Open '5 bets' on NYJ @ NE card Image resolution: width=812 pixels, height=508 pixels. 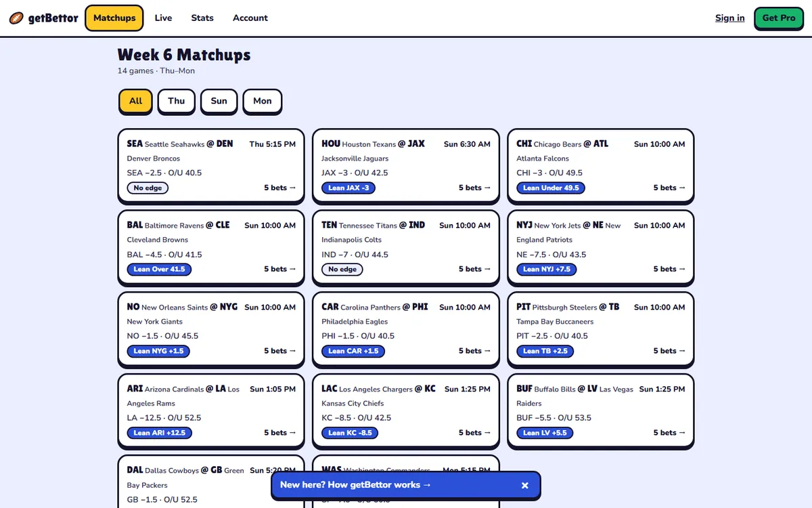tap(669, 269)
